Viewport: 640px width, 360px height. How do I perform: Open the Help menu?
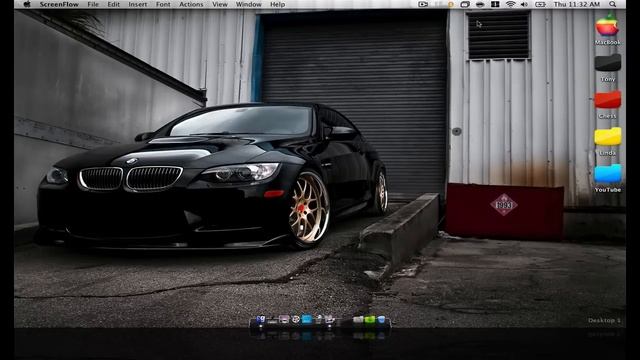point(278,4)
